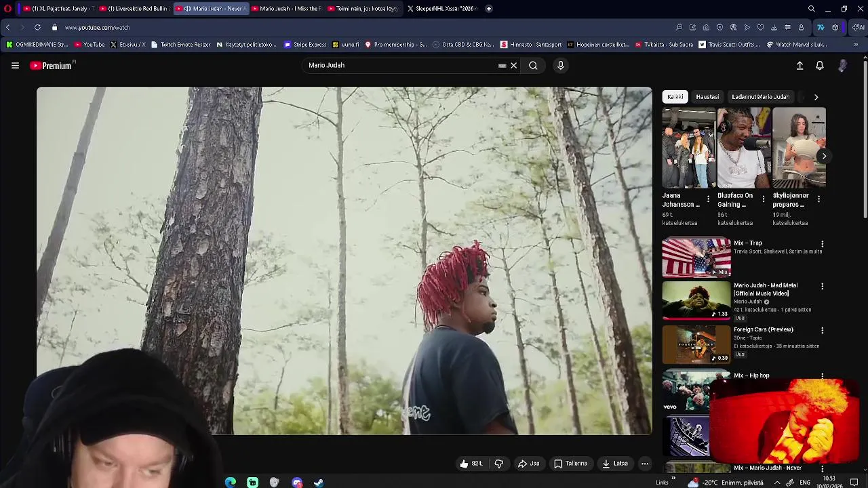Screen dimensions: 868x488
Task: Share the video with the Jaa button
Action: pos(528,464)
